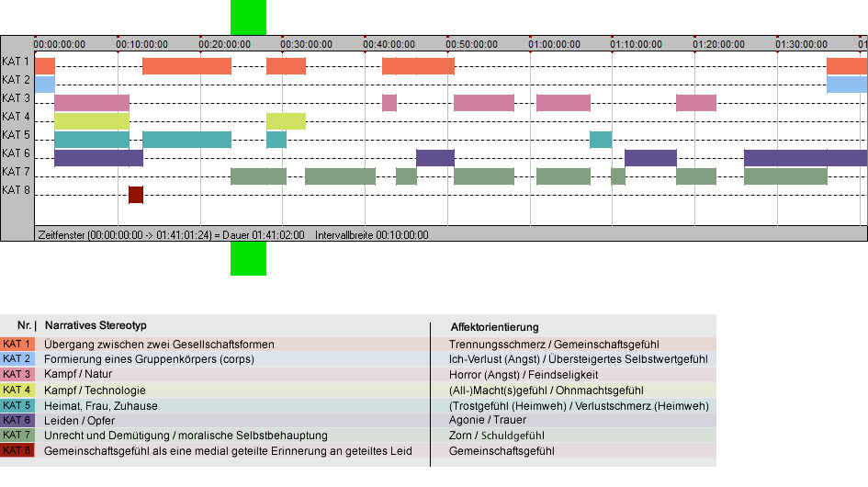
Task: Click the 00:30:00:00 time ruler label
Action: [x=306, y=44]
